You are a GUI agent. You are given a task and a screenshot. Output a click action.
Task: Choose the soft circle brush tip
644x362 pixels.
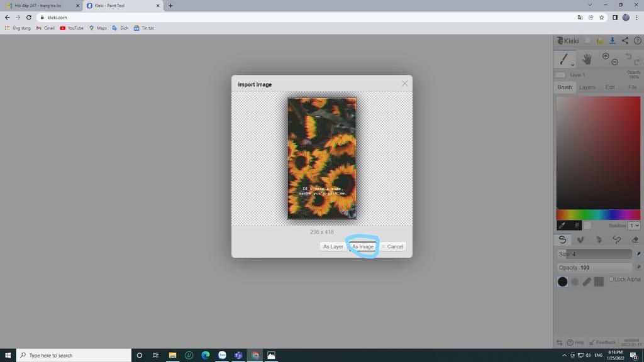click(x=575, y=282)
